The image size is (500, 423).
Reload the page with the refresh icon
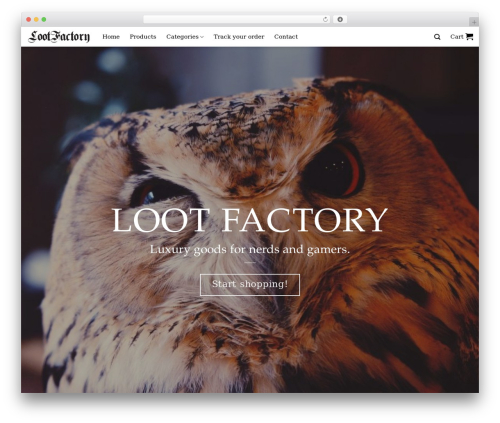pyautogui.click(x=325, y=20)
